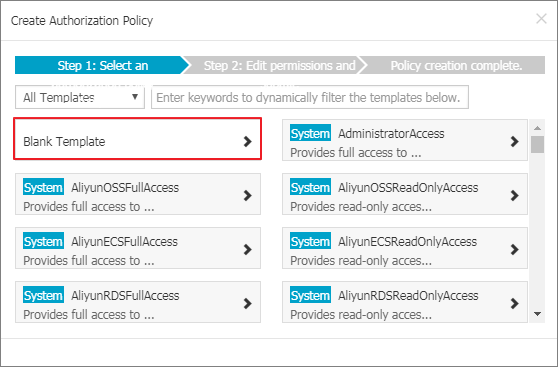Focus the template keyword filter field
558x367 pixels.
point(310,97)
